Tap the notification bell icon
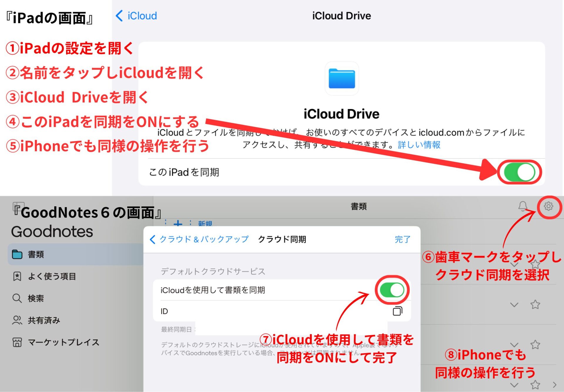 (x=523, y=206)
